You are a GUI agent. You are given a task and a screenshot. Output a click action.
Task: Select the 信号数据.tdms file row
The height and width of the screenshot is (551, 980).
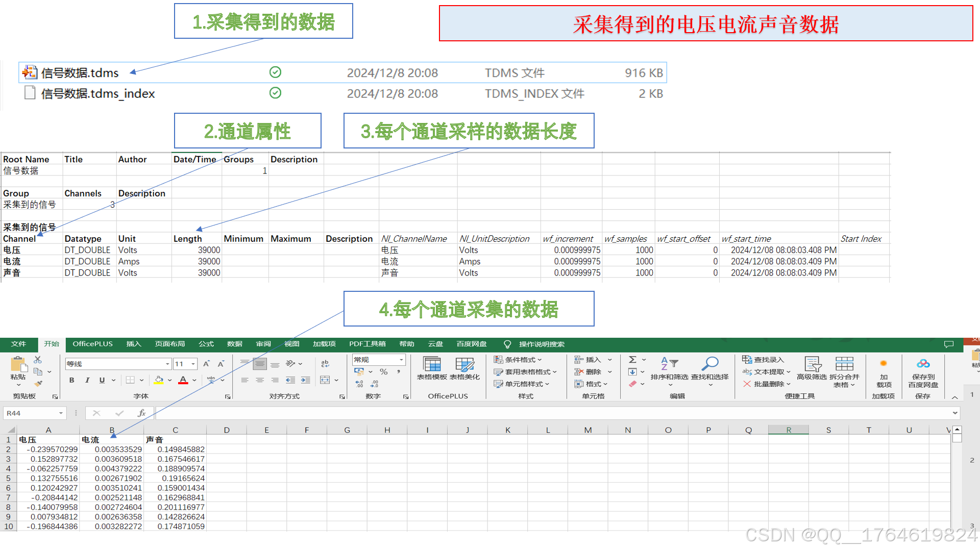tap(80, 73)
